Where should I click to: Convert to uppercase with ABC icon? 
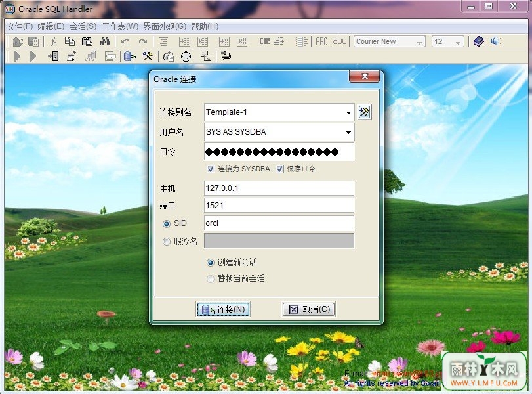(x=321, y=41)
